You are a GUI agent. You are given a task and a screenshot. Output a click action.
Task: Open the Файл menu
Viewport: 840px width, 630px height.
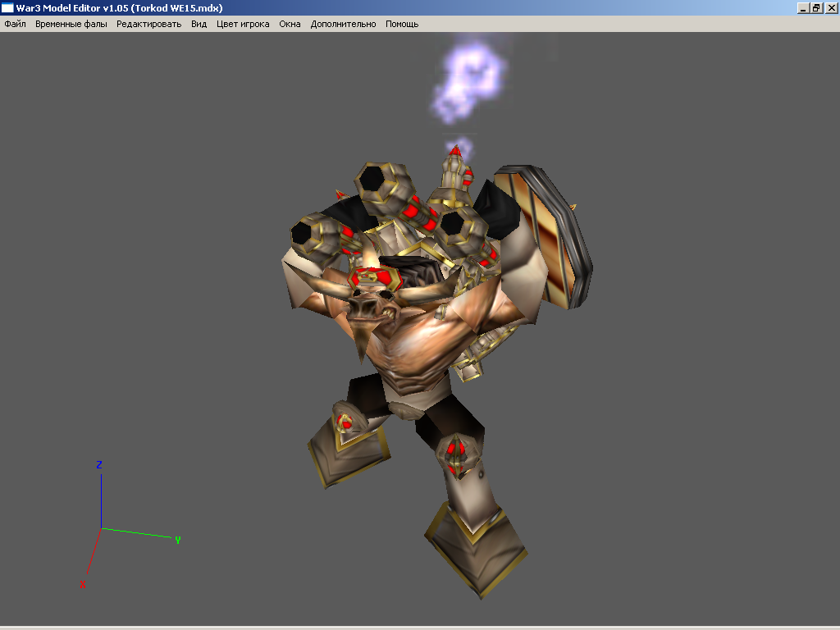pyautogui.click(x=15, y=24)
